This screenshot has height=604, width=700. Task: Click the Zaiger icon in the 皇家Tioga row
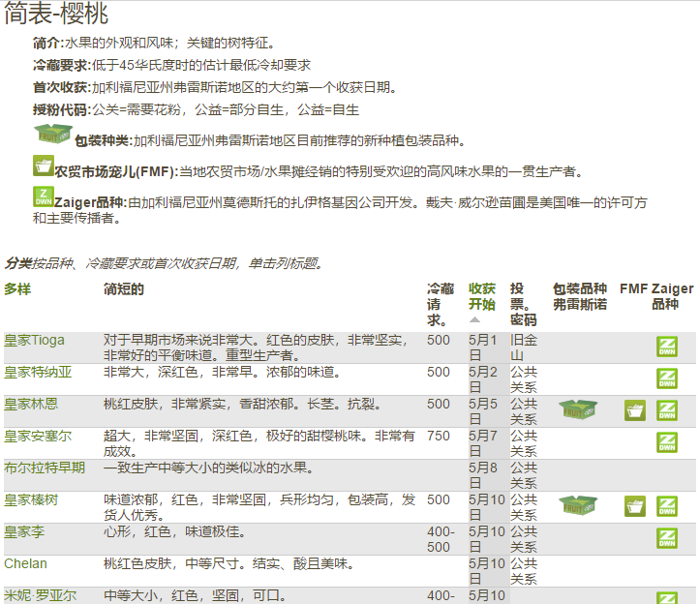[666, 347]
